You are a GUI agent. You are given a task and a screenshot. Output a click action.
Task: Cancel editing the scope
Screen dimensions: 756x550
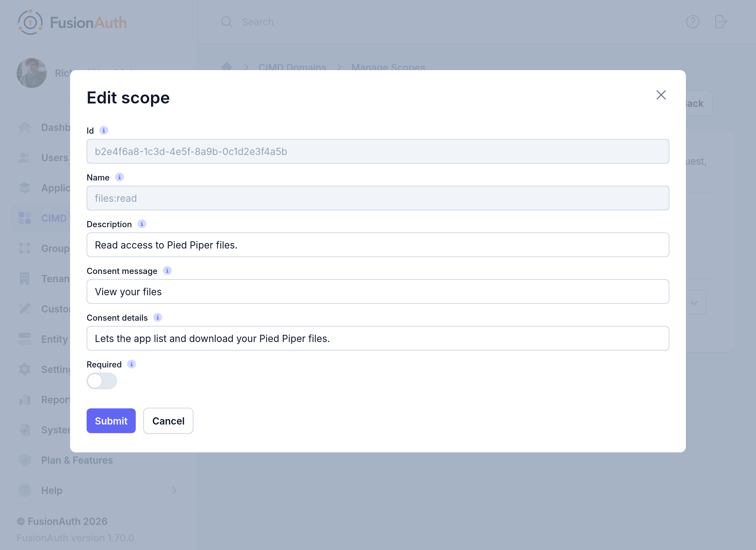coord(168,421)
